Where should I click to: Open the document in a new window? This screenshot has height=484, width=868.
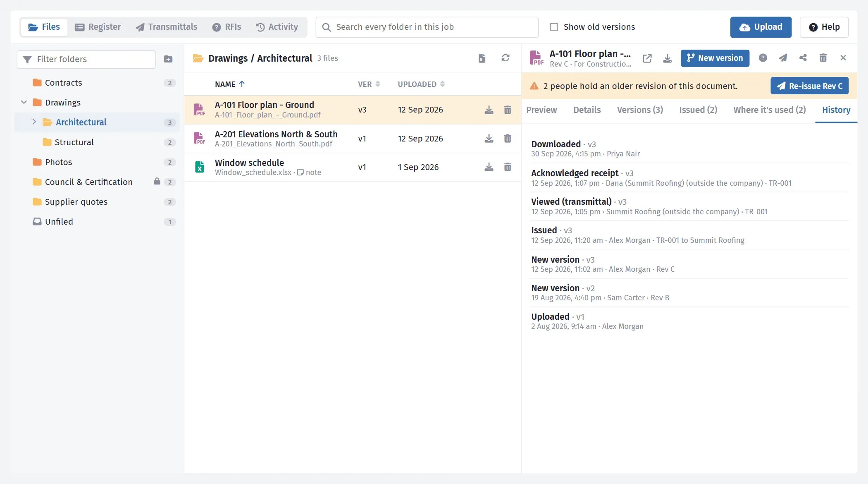pos(647,58)
